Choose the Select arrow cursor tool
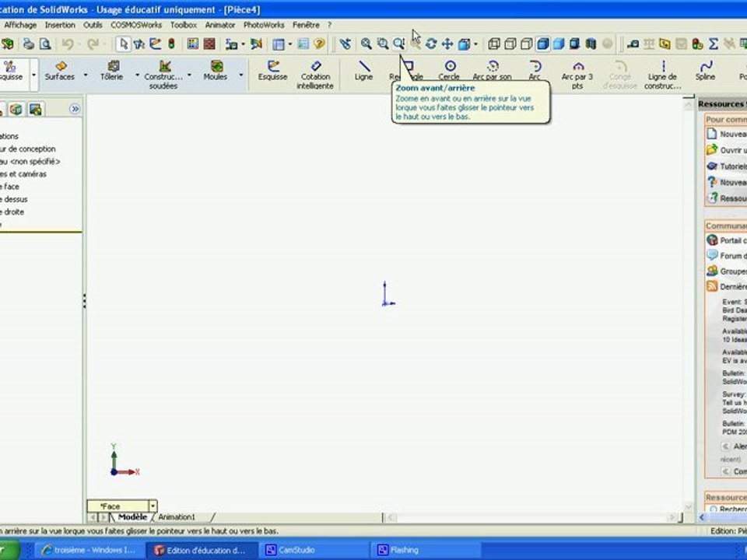 point(124,44)
